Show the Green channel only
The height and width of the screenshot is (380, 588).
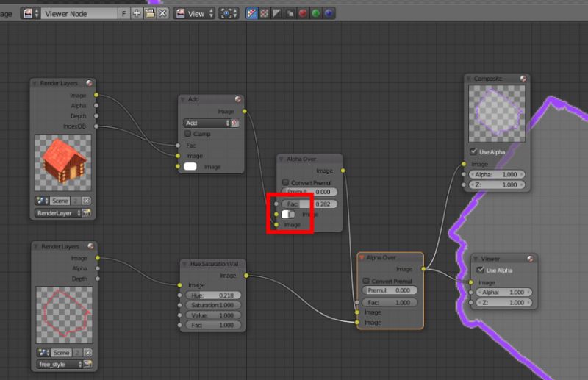coord(316,14)
